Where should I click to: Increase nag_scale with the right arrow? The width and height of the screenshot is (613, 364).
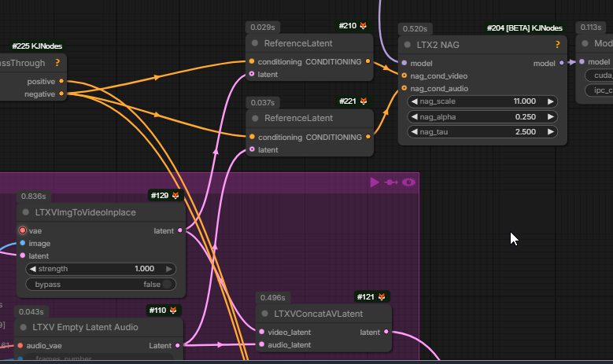coord(551,101)
